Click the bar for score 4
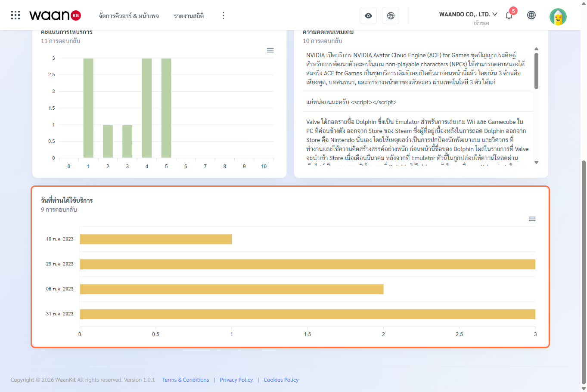The height and width of the screenshot is (392, 587). click(147, 108)
